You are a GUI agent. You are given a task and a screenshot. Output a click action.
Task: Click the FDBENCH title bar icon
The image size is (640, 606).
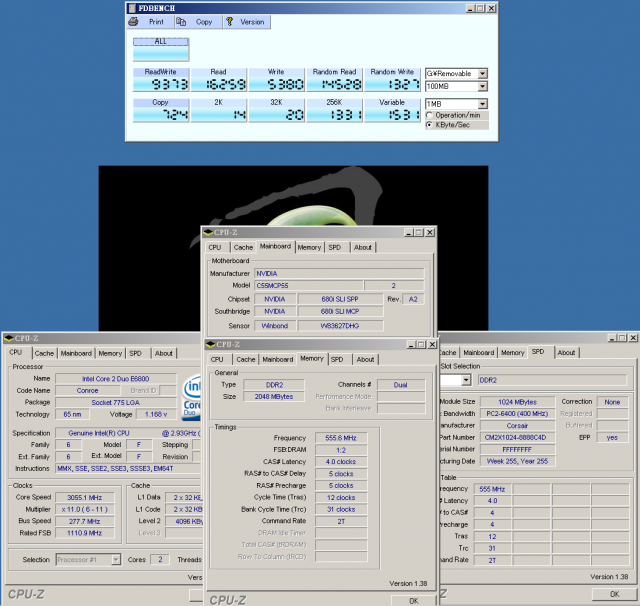click(x=132, y=8)
